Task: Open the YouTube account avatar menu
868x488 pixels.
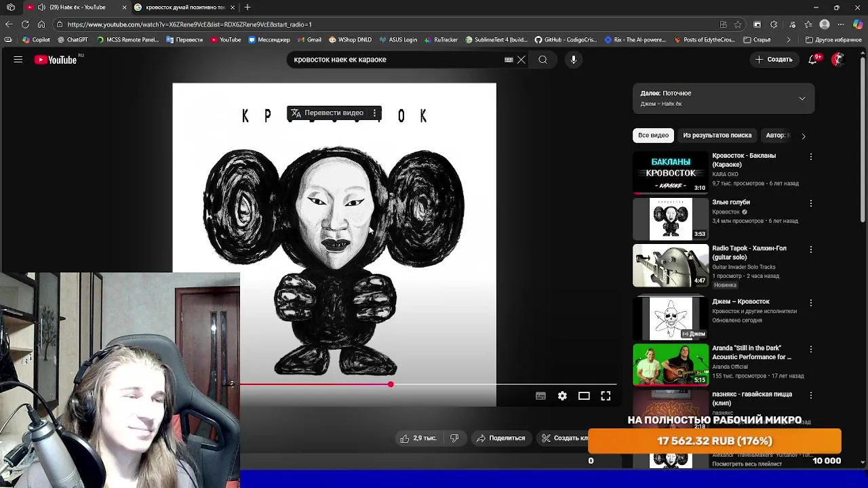Action: point(838,60)
